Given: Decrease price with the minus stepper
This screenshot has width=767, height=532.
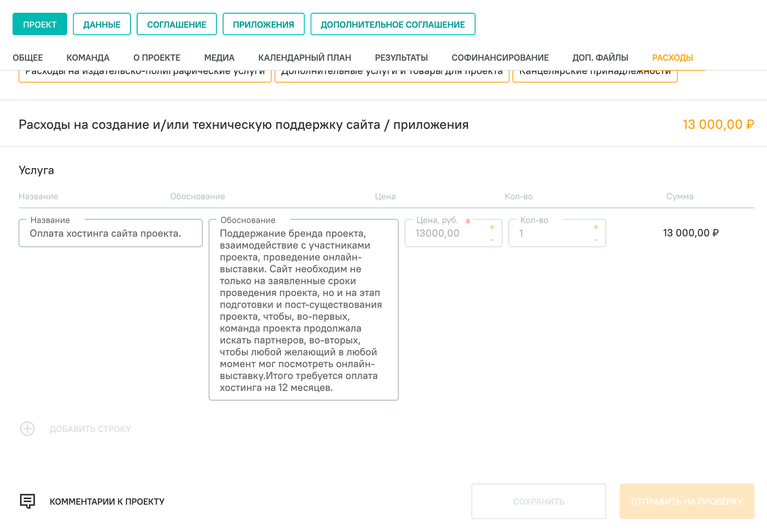Looking at the screenshot, I should click(492, 240).
